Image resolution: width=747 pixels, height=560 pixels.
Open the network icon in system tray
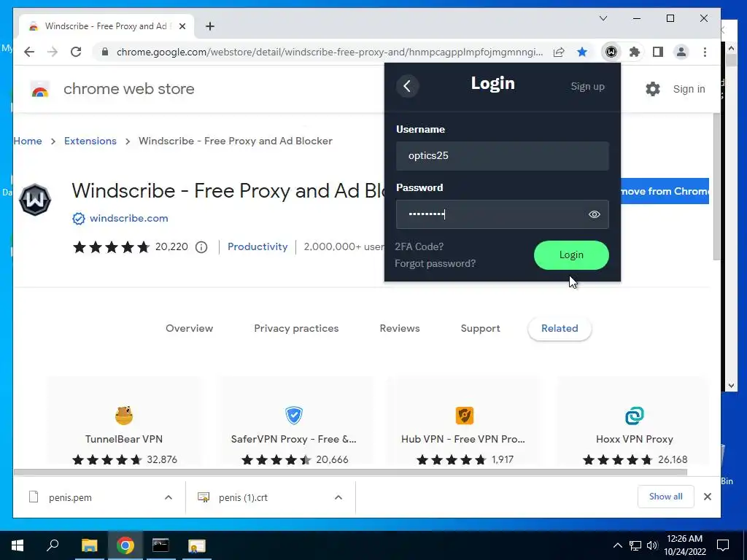click(635, 545)
